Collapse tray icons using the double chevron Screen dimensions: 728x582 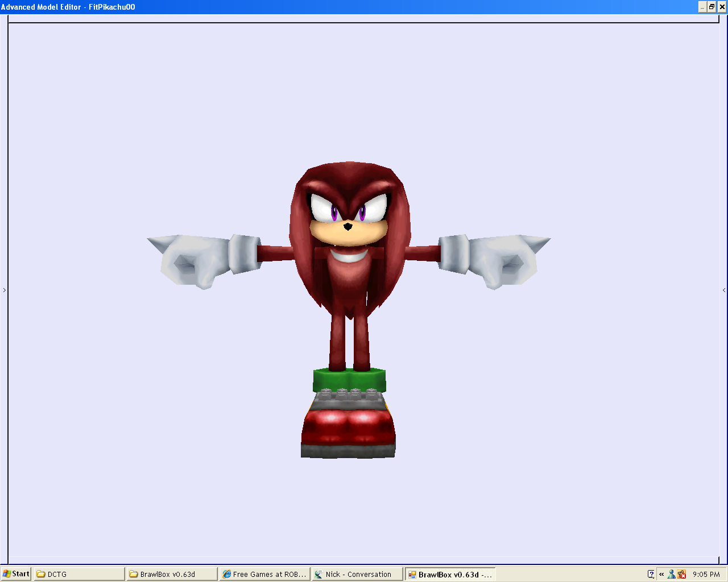pos(661,574)
